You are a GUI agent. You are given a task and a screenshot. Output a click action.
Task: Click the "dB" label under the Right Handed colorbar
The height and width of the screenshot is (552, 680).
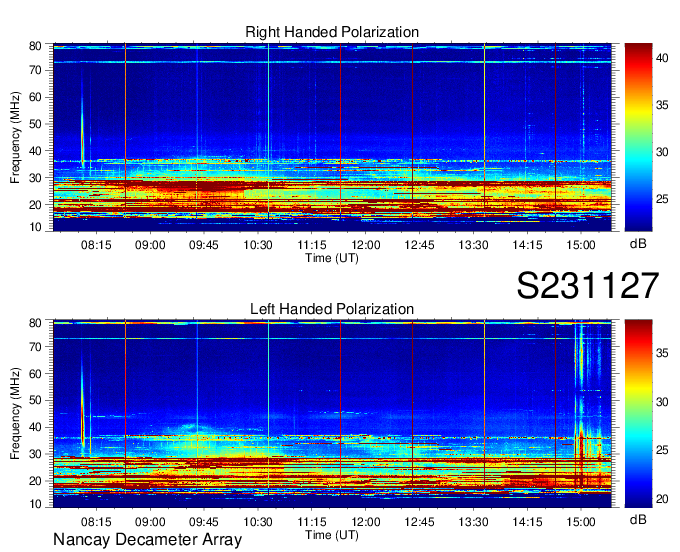pyautogui.click(x=638, y=244)
